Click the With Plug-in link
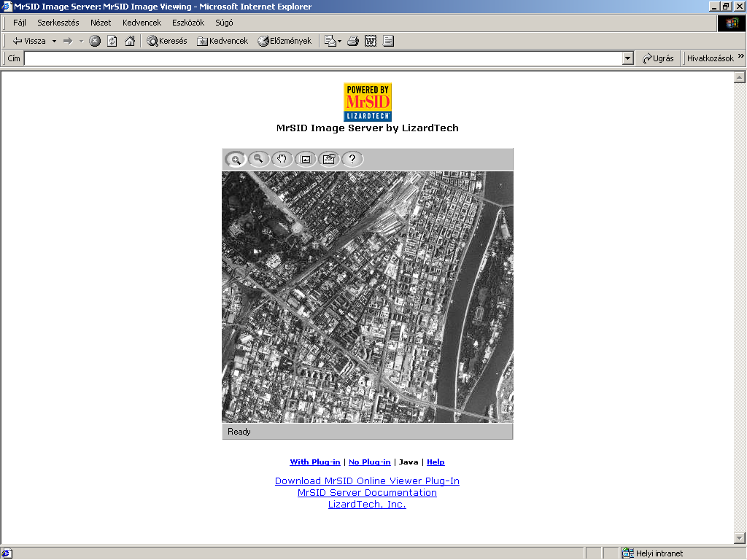Screen dimensions: 747x560 (315, 462)
